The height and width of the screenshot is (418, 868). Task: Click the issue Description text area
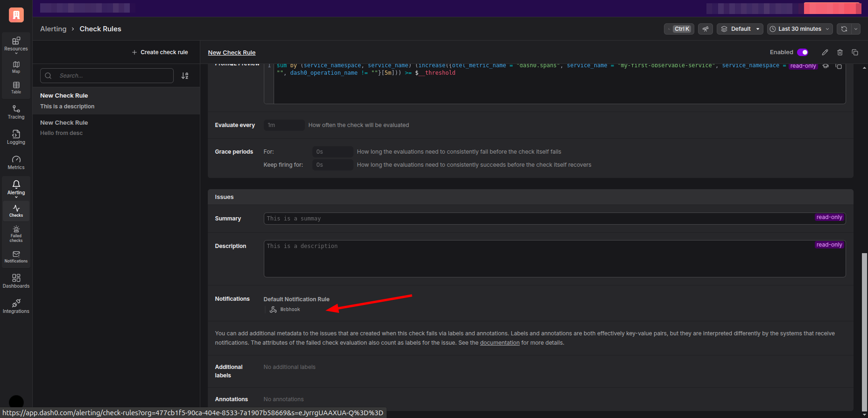[555, 259]
